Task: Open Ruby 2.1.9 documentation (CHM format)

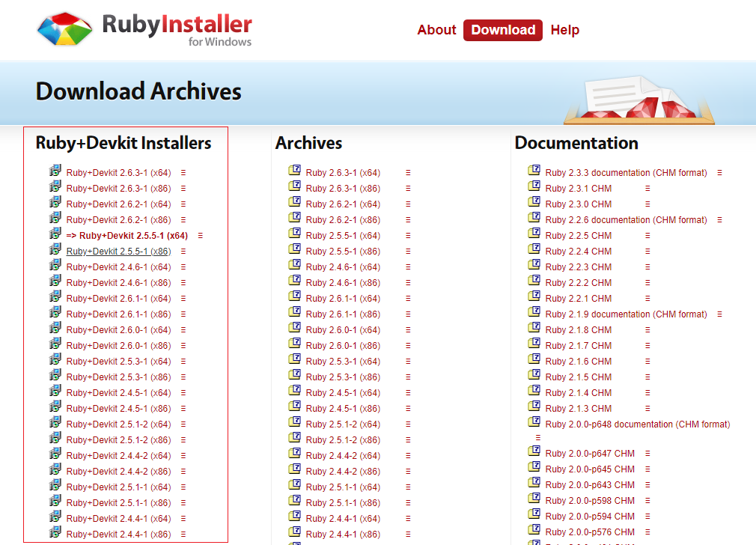Action: (x=626, y=314)
